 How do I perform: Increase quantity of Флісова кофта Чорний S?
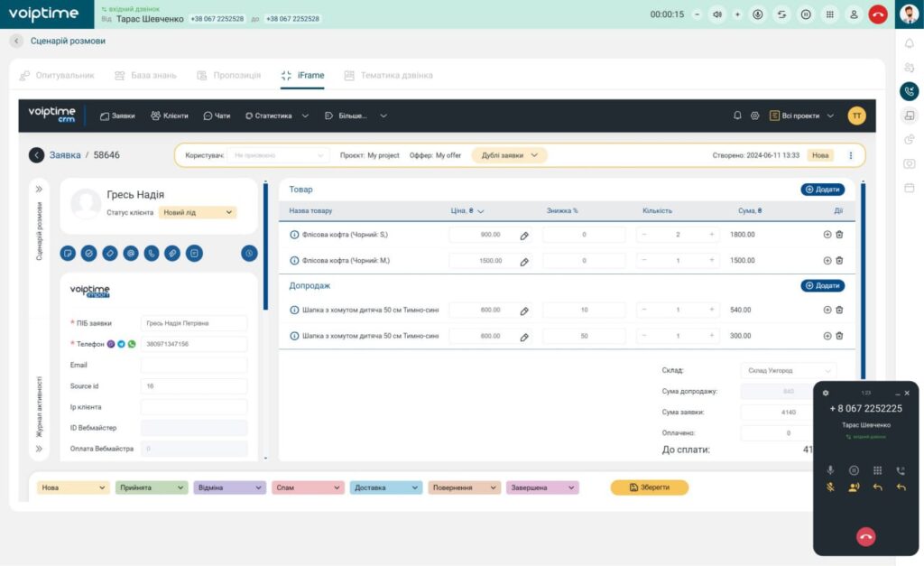coord(711,235)
